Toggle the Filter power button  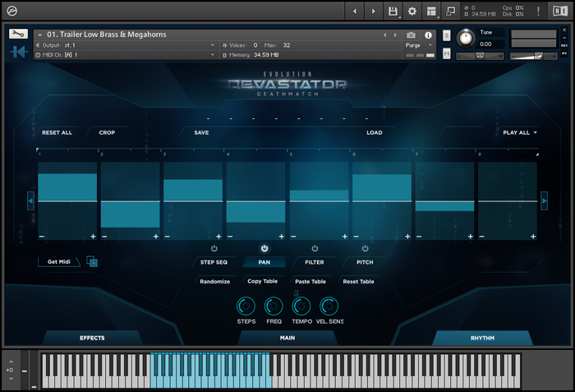click(315, 248)
